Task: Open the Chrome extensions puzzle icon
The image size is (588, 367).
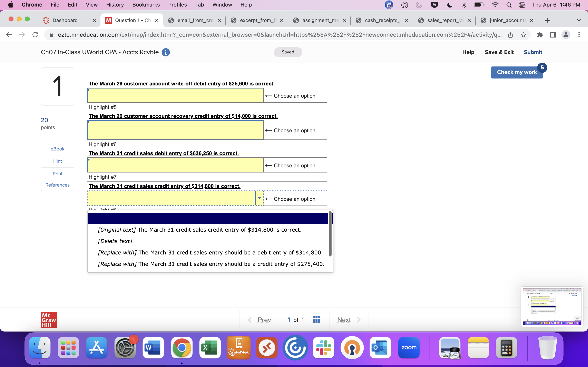Action: click(540, 35)
